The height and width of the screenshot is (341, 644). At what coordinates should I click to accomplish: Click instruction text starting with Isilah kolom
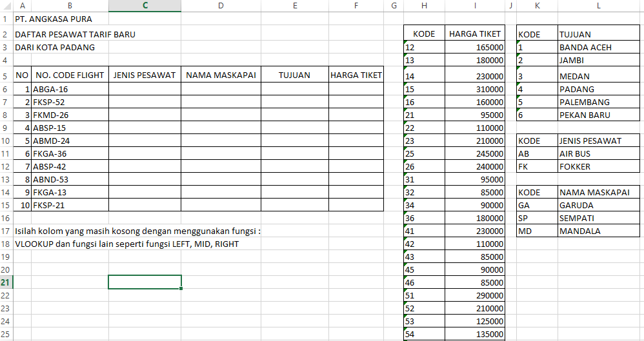point(137,231)
